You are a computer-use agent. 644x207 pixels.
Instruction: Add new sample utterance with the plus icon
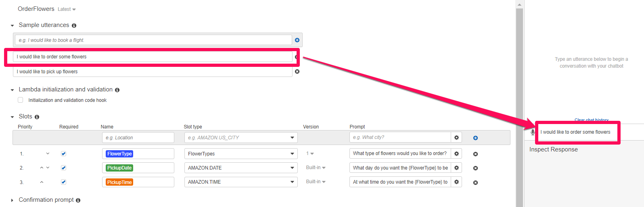pyautogui.click(x=297, y=40)
